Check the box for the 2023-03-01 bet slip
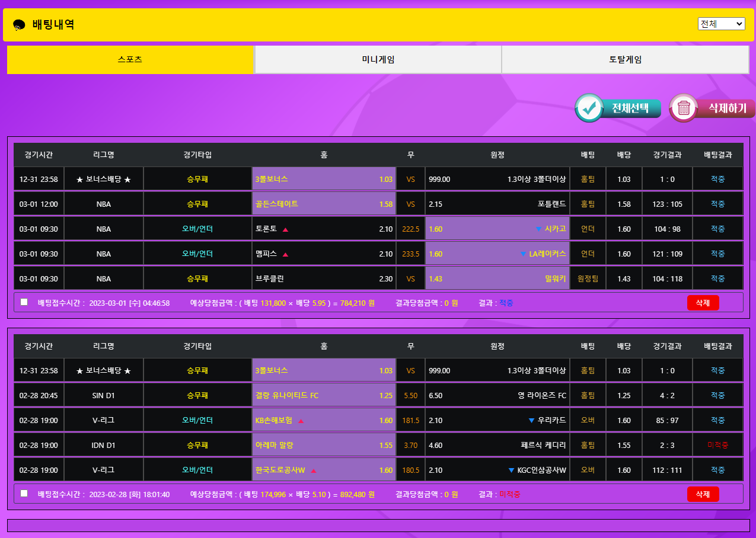The image size is (756, 538). tap(24, 302)
